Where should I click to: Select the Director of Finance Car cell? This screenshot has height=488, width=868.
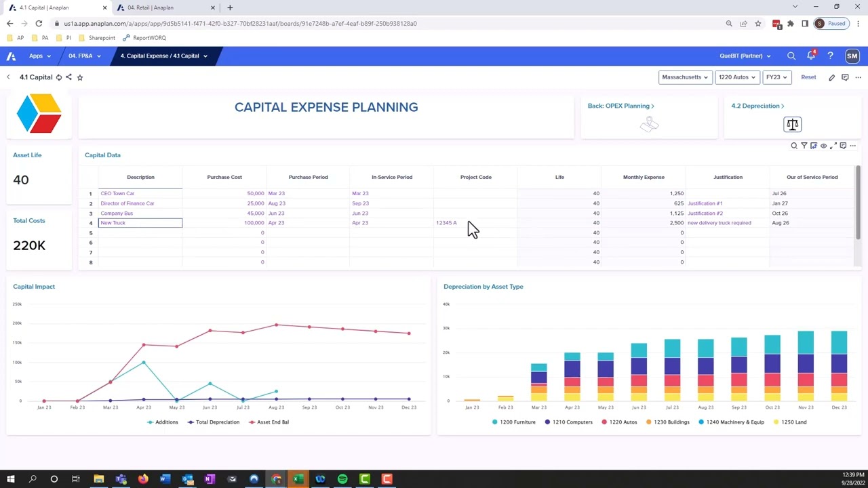point(140,203)
